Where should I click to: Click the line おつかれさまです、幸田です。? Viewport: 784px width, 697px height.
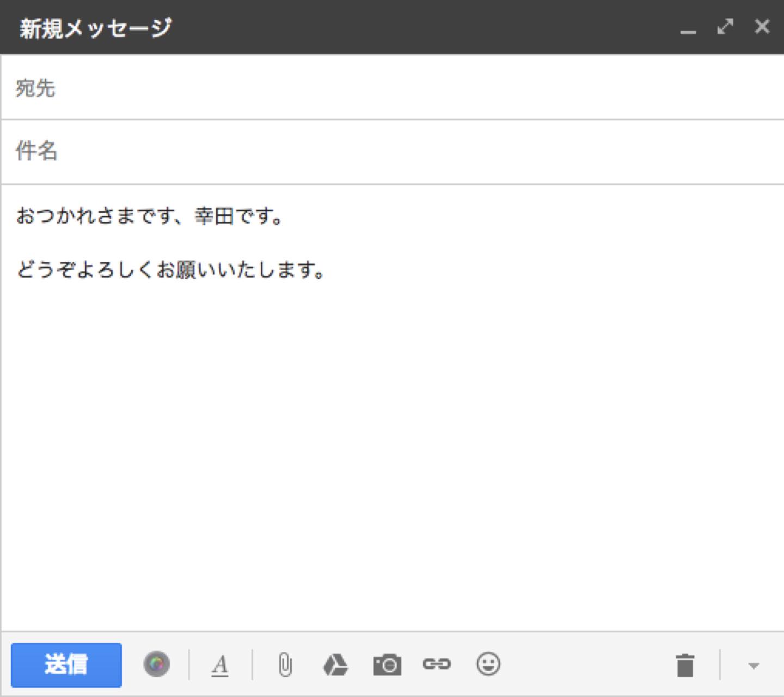[x=150, y=216]
